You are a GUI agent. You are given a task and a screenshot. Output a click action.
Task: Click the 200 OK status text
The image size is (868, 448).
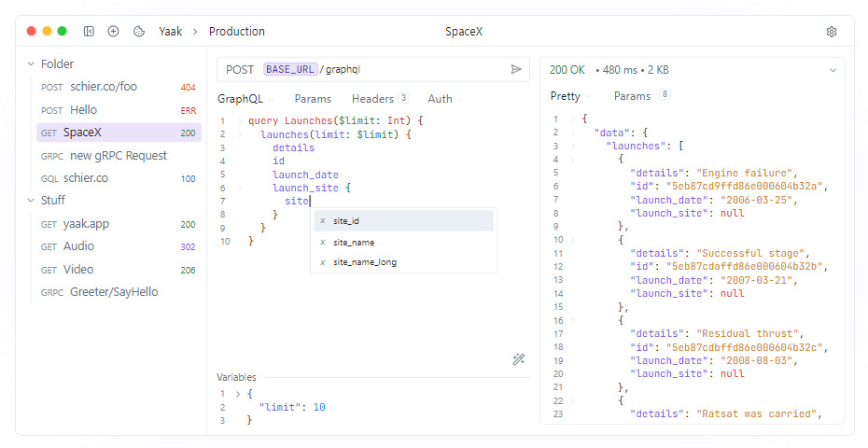click(x=567, y=70)
